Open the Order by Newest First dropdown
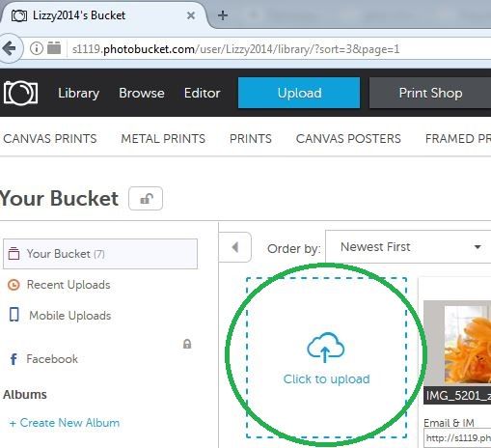Viewport: 491px width, 448px height. coord(408,246)
